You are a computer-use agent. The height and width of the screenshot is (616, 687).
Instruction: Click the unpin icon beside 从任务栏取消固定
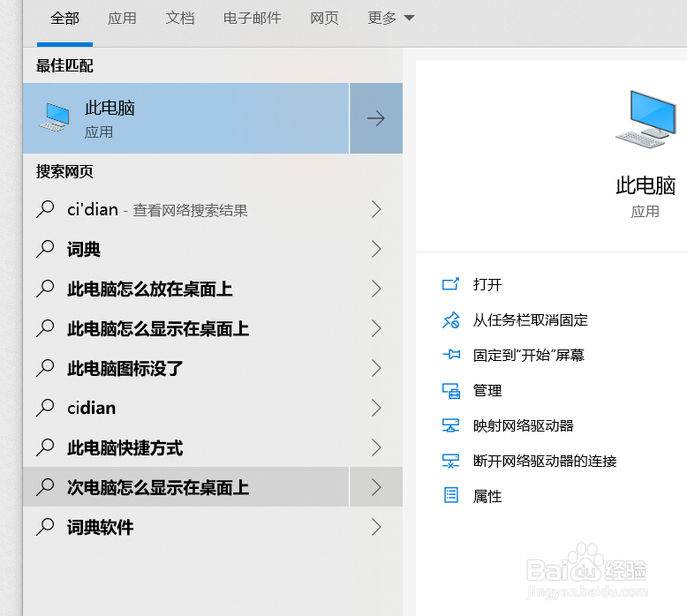click(450, 320)
